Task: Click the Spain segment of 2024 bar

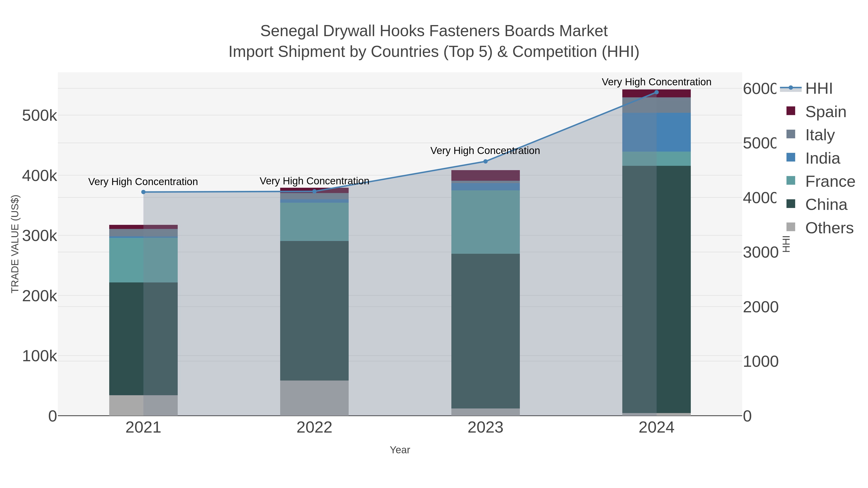Action: (x=656, y=93)
